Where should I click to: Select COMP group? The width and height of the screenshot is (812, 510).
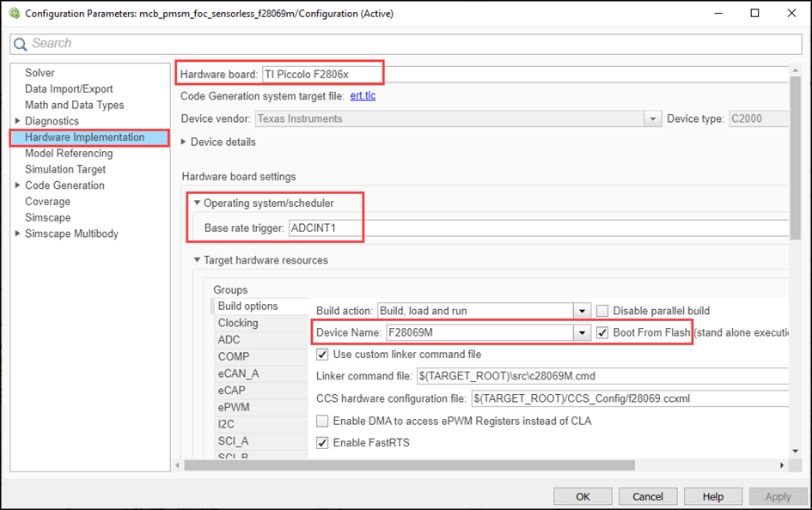click(260, 357)
